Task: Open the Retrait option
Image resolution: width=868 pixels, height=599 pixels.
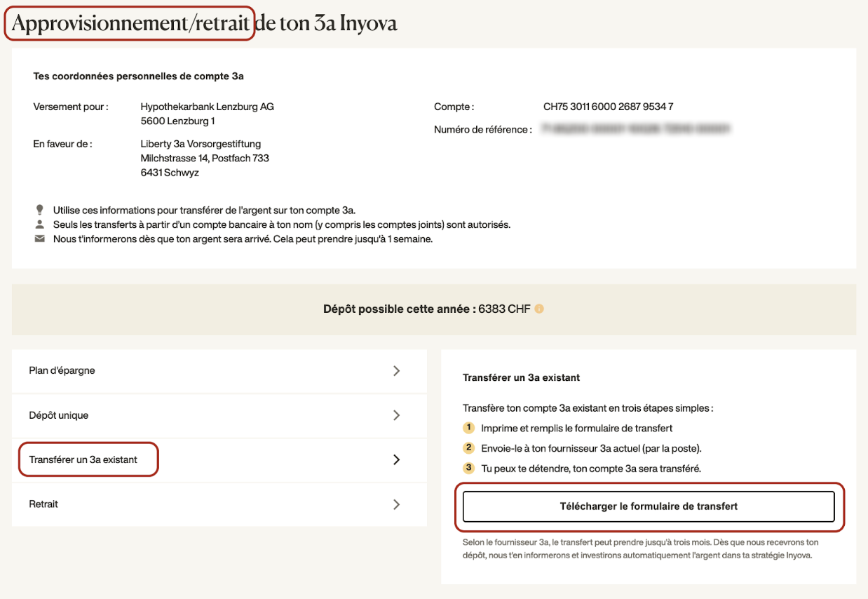Action: (43, 504)
